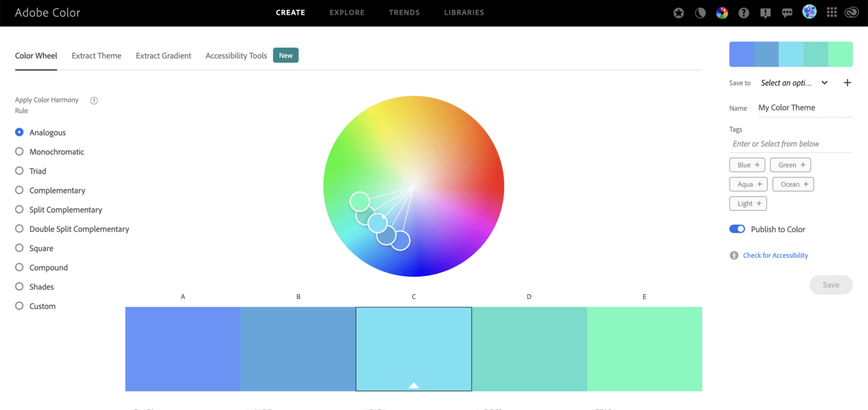The height and width of the screenshot is (410, 868).
Task: Click the user profile avatar
Action: click(x=809, y=12)
